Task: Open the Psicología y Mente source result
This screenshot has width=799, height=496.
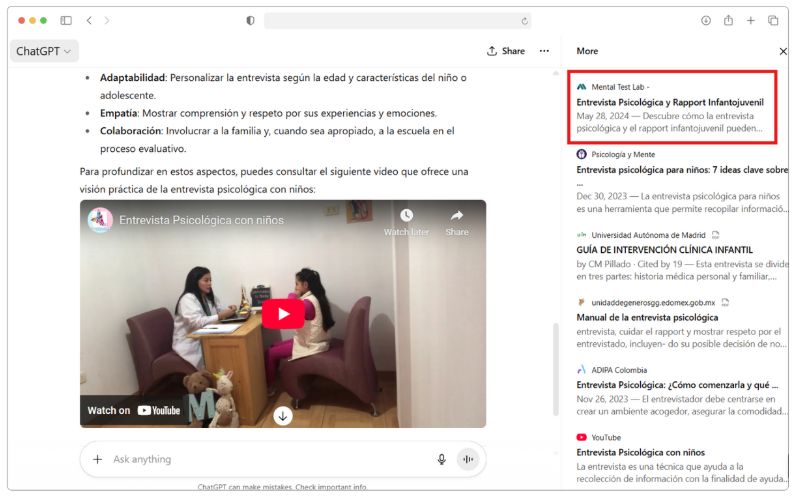Action: (x=682, y=181)
